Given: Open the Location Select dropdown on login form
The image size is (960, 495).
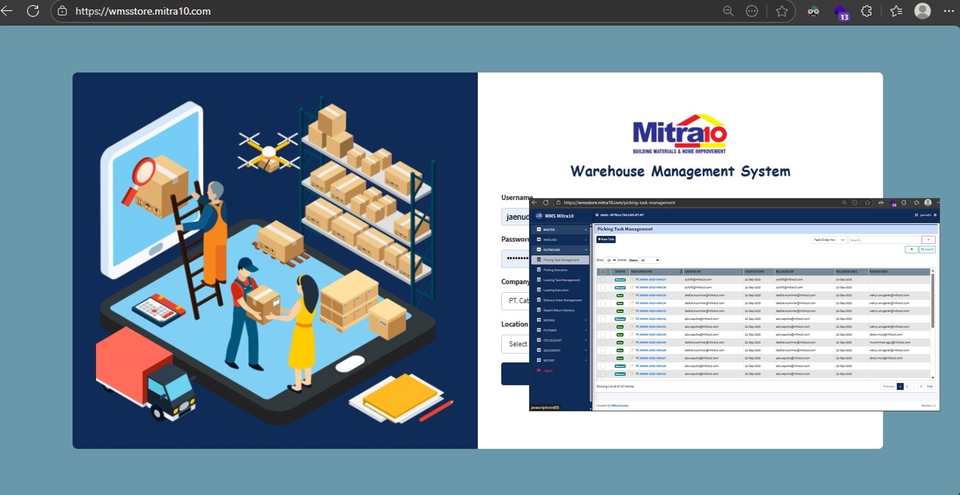Looking at the screenshot, I should tap(516, 344).
